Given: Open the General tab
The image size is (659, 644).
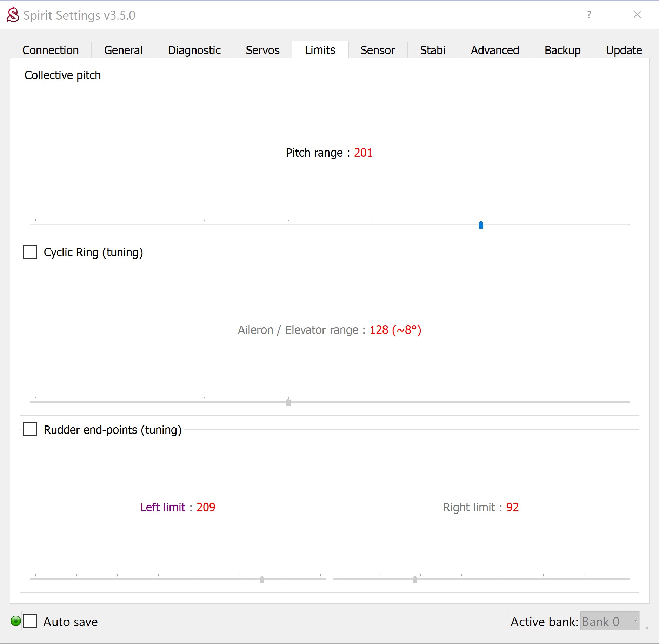Looking at the screenshot, I should tap(123, 50).
